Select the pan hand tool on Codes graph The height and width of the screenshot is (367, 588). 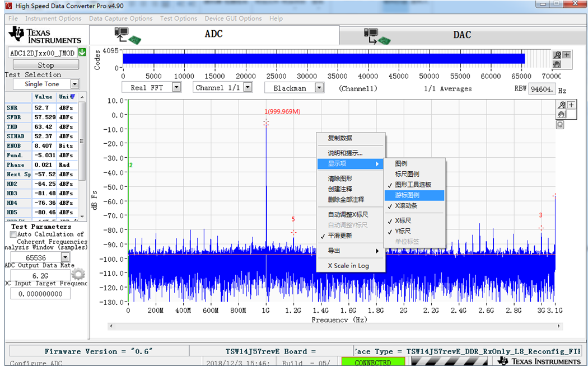(x=557, y=64)
